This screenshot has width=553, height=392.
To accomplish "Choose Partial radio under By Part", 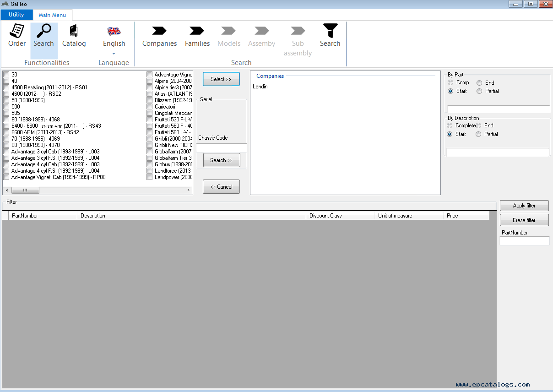I will (x=479, y=91).
